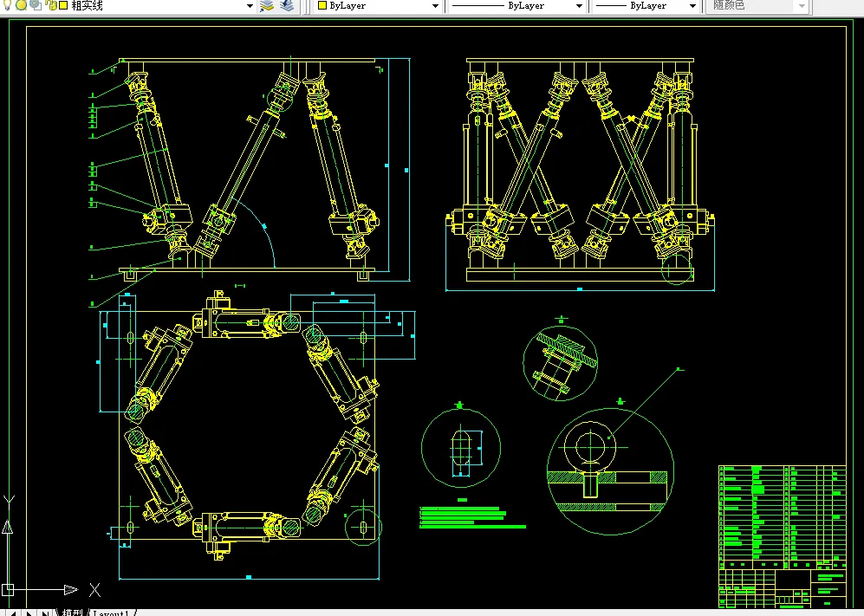Open the 粗实线 layer dropdown list
This screenshot has width=864, height=616.
(x=250, y=6)
